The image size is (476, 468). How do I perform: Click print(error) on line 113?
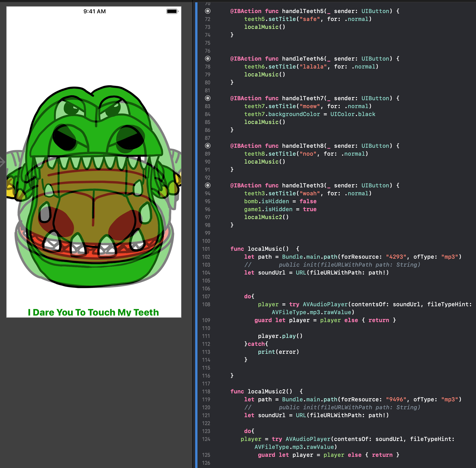point(279,352)
